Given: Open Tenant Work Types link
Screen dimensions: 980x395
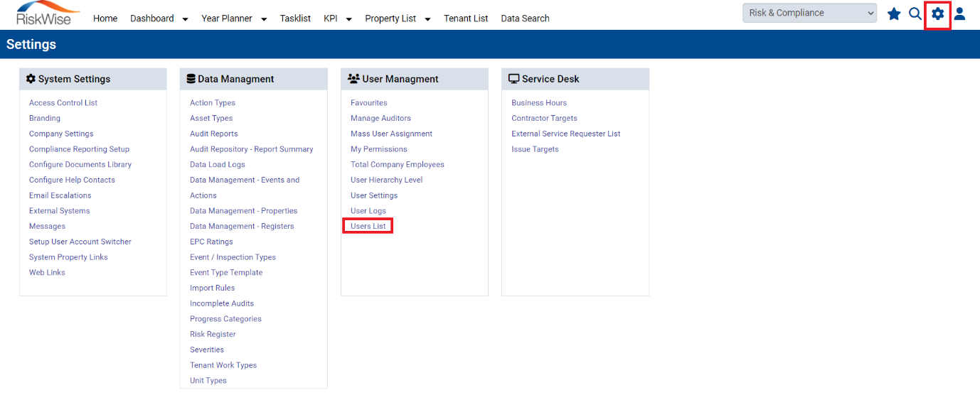Looking at the screenshot, I should pyautogui.click(x=223, y=365).
